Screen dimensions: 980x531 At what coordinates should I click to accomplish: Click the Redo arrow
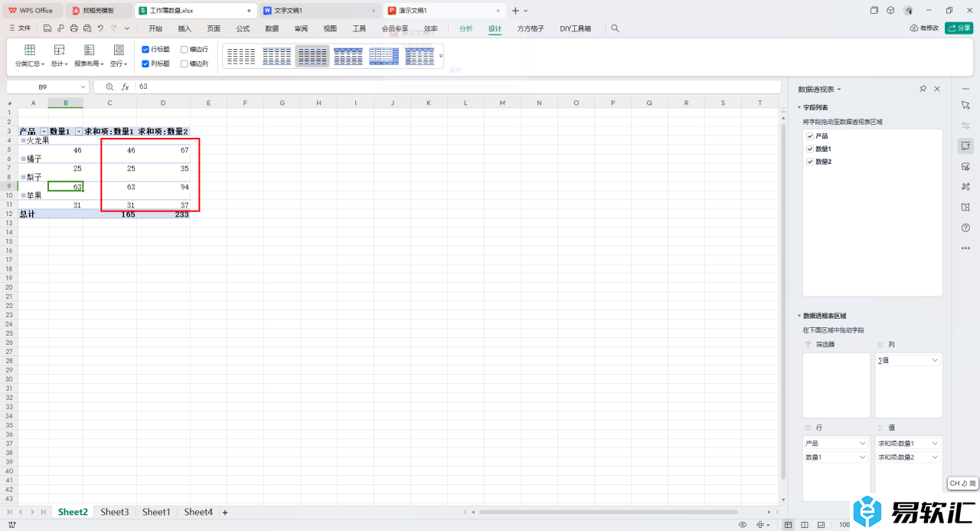(114, 28)
